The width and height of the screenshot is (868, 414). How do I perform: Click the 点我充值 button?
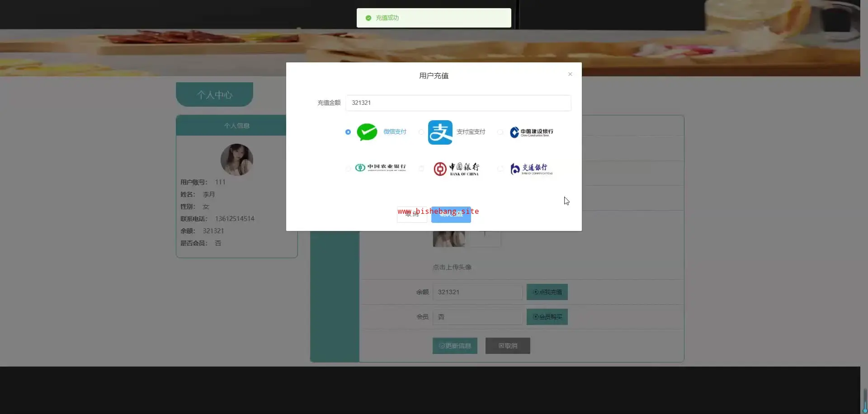[547, 292]
